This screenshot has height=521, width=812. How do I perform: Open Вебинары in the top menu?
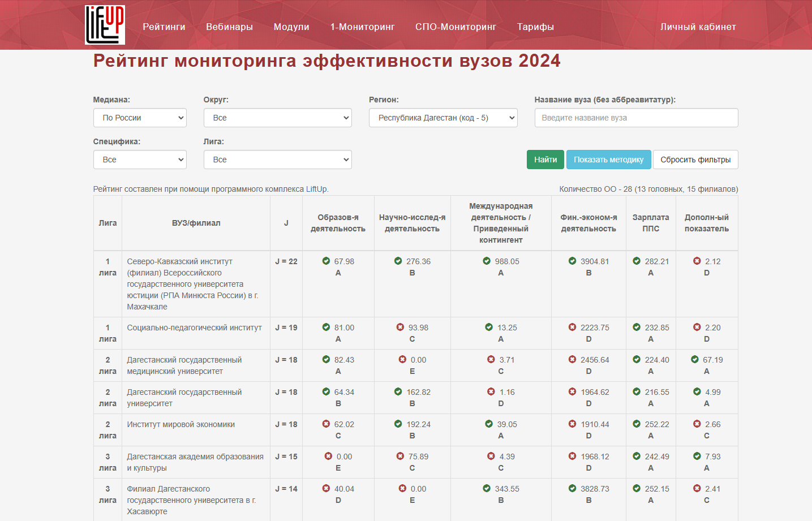pyautogui.click(x=229, y=27)
